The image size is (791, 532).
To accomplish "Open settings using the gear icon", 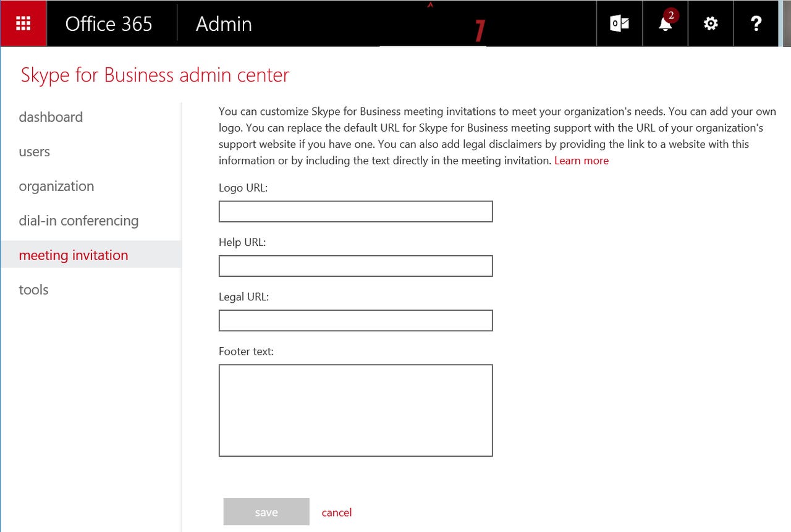I will [711, 23].
